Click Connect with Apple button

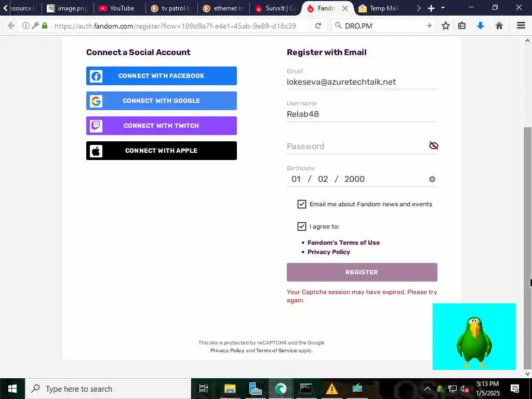click(x=162, y=151)
